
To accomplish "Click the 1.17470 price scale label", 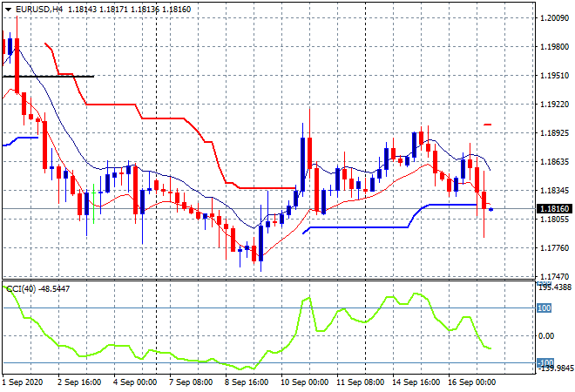I will coord(555,276).
